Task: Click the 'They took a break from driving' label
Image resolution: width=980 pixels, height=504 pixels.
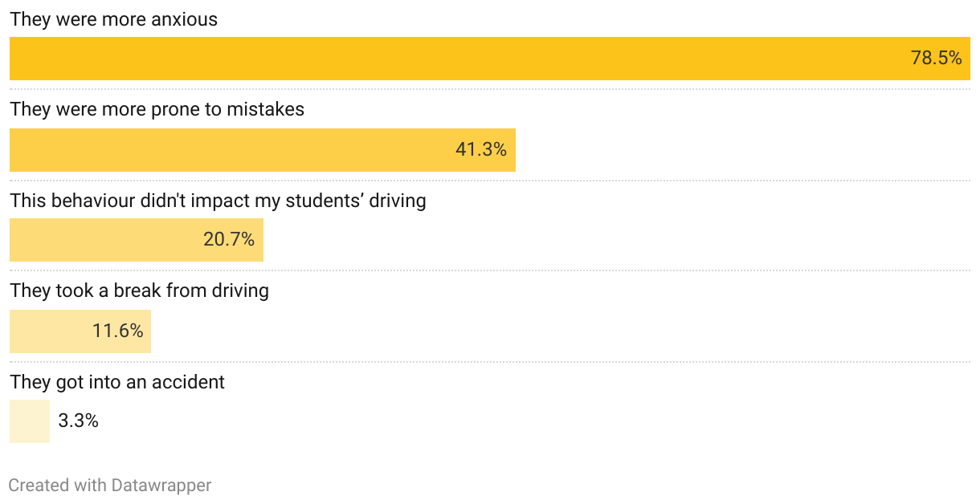Action: tap(140, 291)
